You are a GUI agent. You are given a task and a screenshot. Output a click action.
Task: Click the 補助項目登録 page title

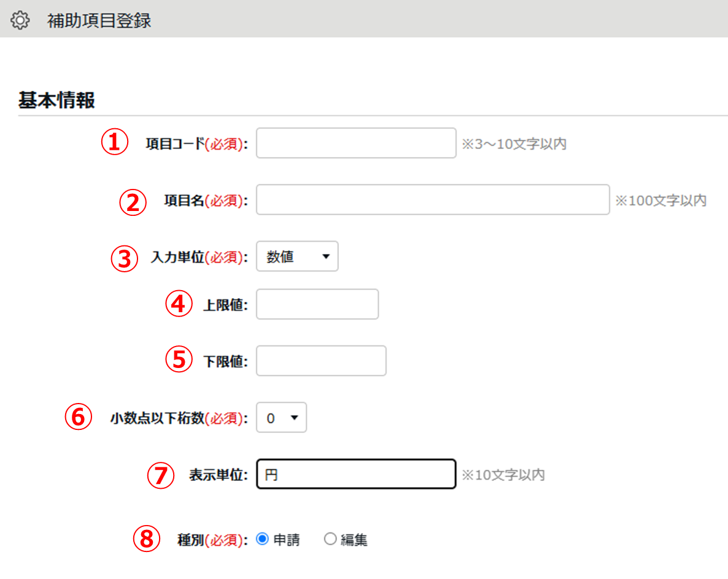coord(99,21)
